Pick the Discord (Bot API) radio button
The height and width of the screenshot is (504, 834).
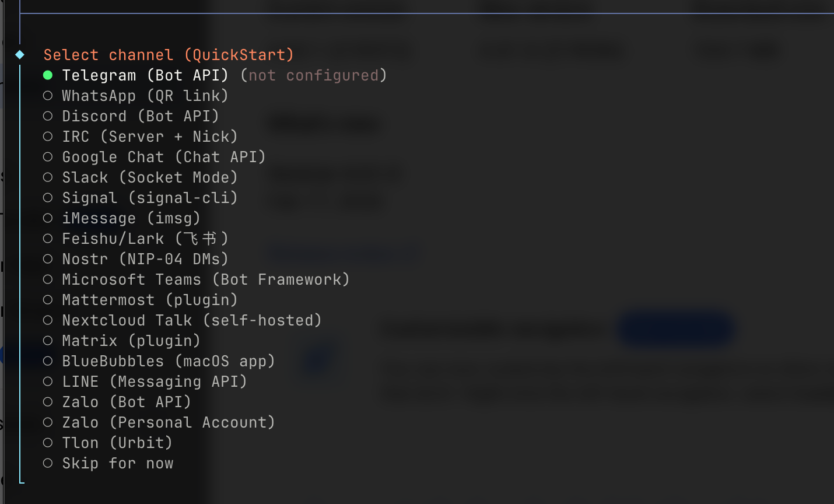coord(48,116)
